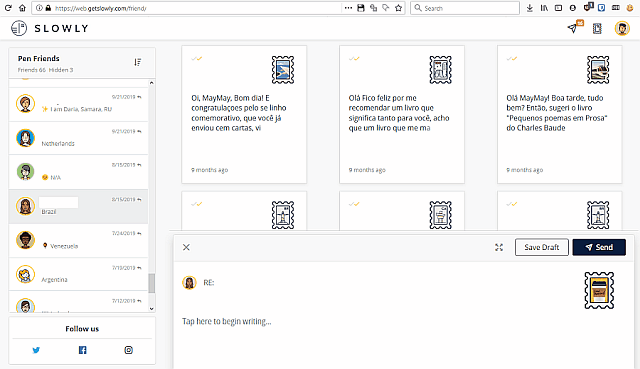The width and height of the screenshot is (640, 369).
Task: Sort the Pen Friends list
Action: point(138,62)
